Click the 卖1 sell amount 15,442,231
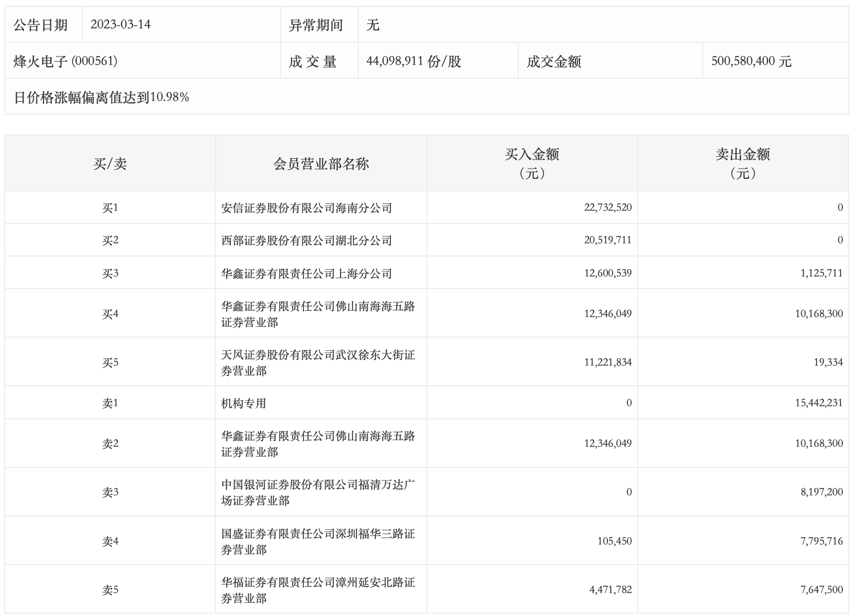This screenshot has height=616, width=856. point(818,403)
